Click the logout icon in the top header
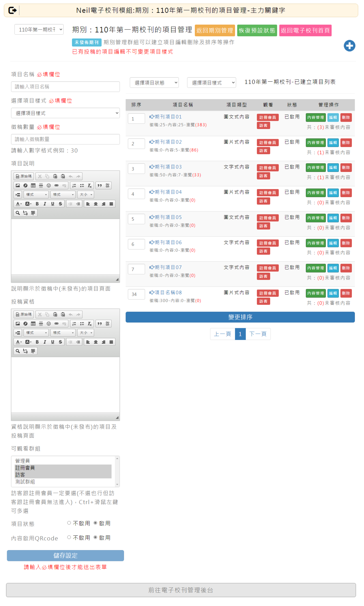This screenshot has height=606, width=364. 12,10
